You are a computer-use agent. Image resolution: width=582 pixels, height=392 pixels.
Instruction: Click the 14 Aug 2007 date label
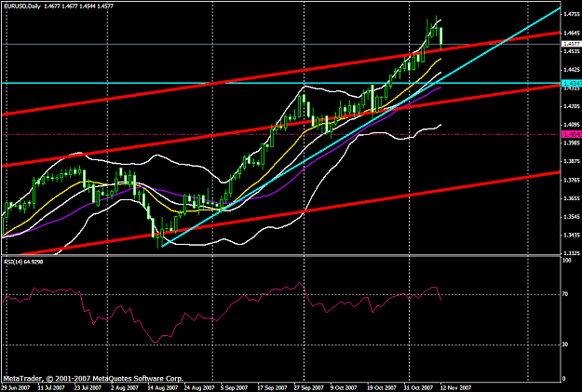click(161, 388)
